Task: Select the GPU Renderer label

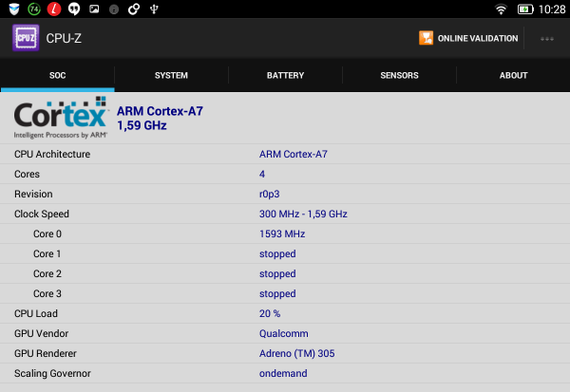Action: 46,353
